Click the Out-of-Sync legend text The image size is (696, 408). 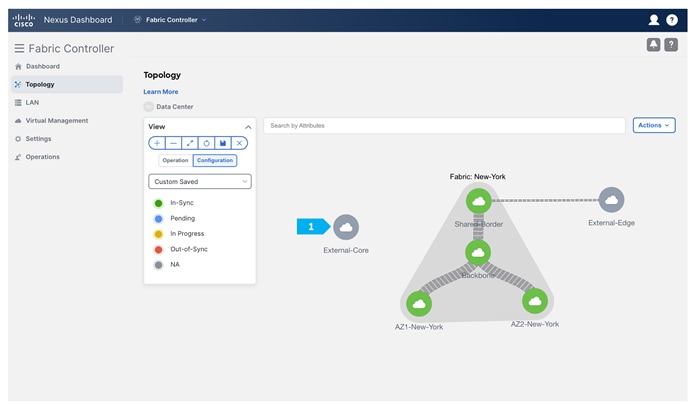click(x=189, y=249)
